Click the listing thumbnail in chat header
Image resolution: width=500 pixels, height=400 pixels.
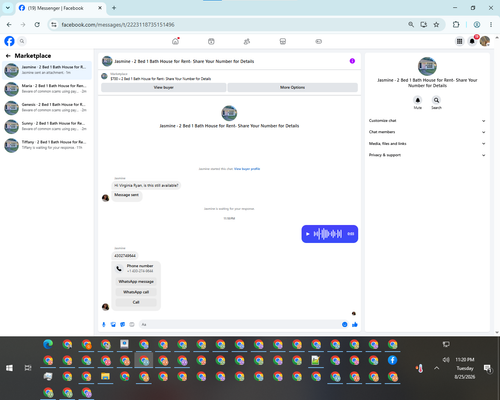tap(107, 61)
